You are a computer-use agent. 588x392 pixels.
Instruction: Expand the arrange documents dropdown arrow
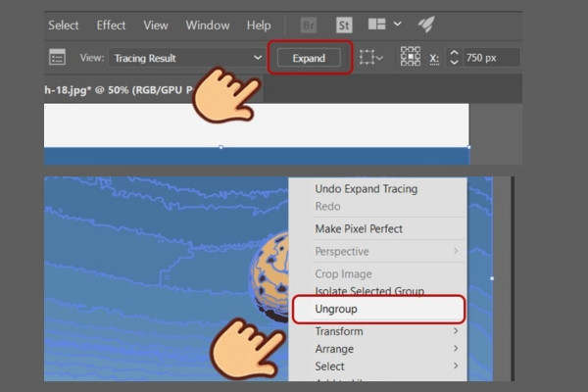398,24
